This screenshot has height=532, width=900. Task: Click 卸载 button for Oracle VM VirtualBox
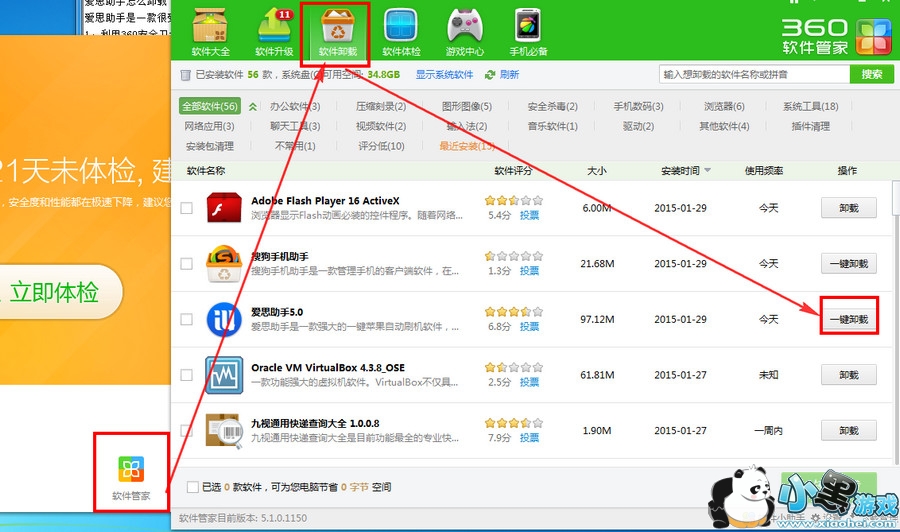[x=849, y=375]
